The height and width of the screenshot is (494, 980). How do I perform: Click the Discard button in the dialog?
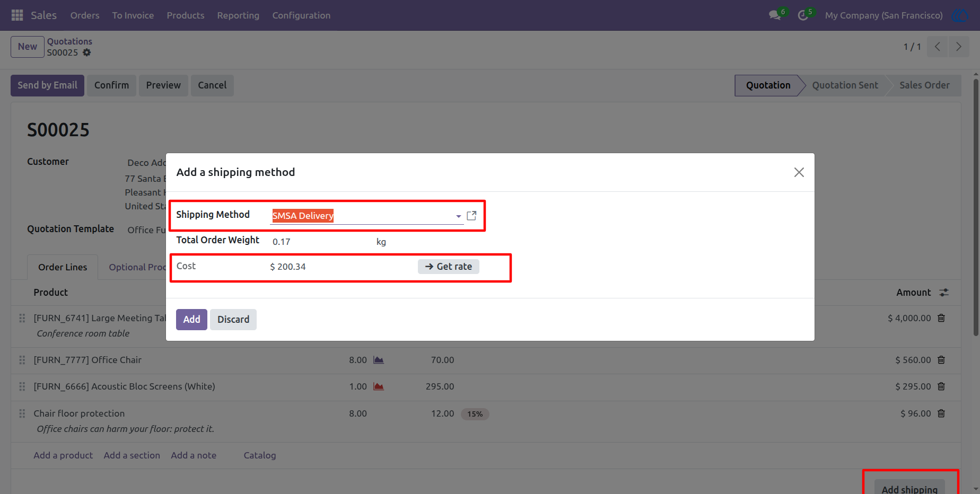click(233, 320)
